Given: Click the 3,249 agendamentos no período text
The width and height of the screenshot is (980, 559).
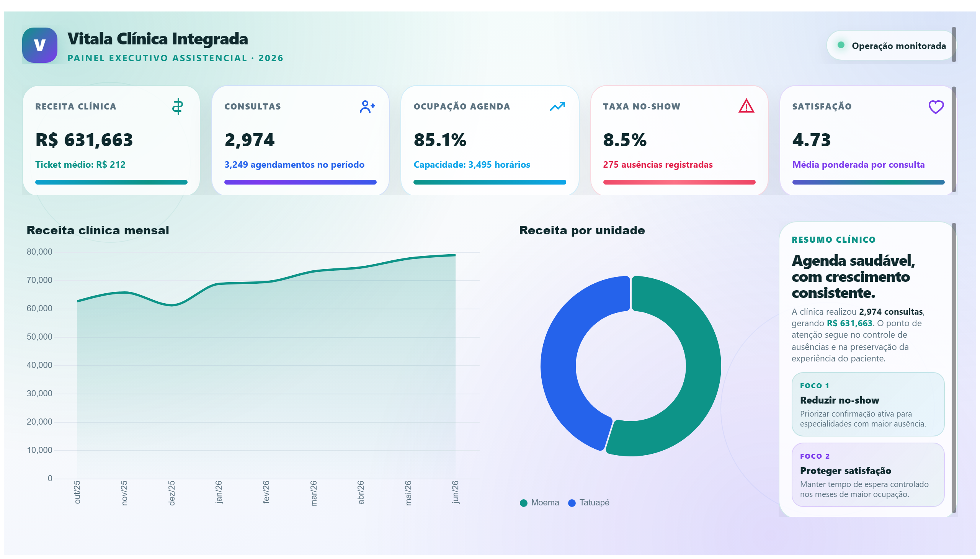Looking at the screenshot, I should [294, 165].
